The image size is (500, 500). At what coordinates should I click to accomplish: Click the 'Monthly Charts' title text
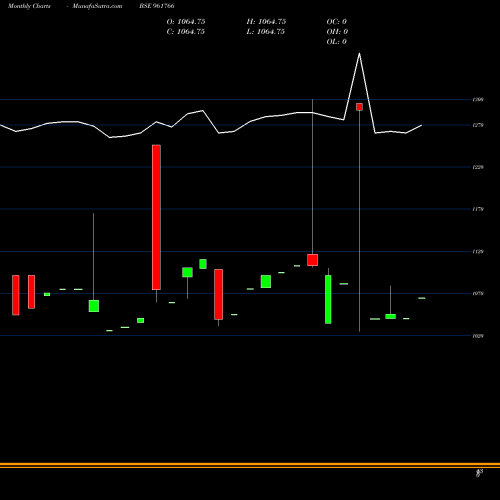[x=29, y=6]
